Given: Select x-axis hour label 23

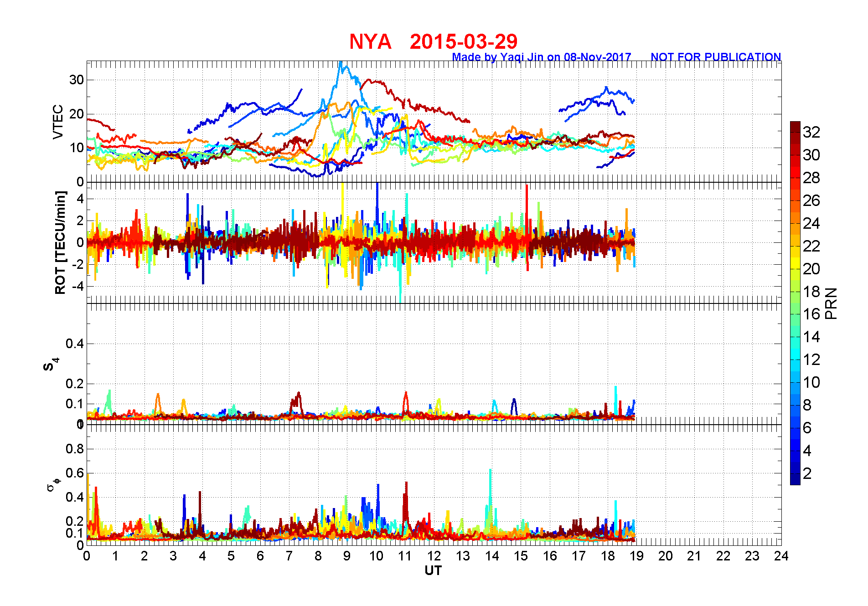Looking at the screenshot, I should click(x=752, y=556).
